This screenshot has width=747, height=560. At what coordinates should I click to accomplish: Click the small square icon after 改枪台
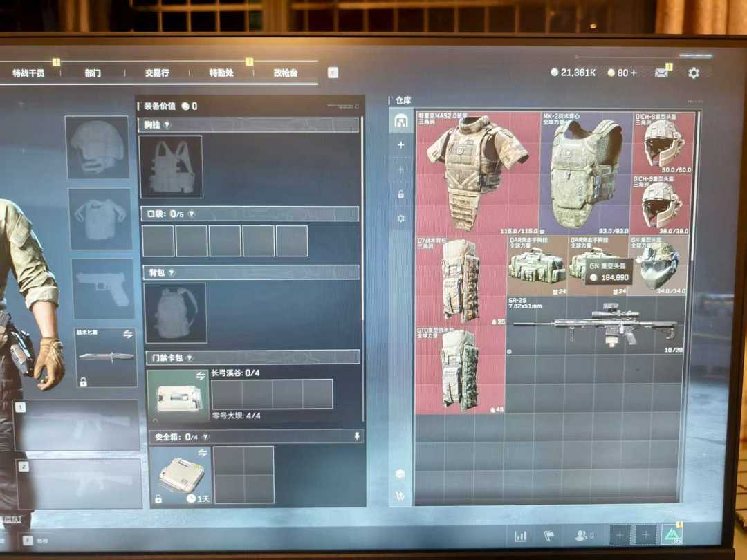(x=333, y=73)
